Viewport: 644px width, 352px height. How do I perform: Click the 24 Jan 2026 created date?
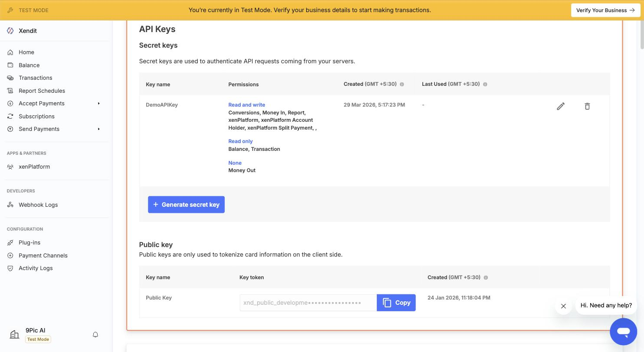459,298
